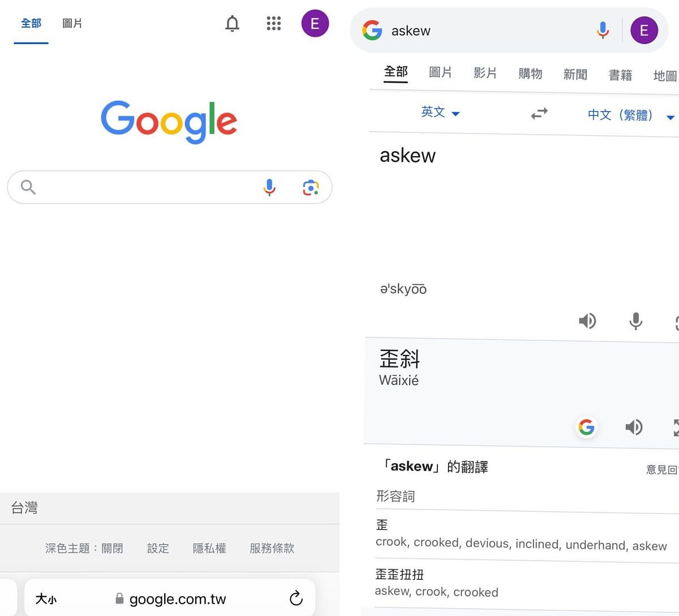Screen dimensions: 679x616
Task: Open Google Lens camera search
Action: [311, 187]
